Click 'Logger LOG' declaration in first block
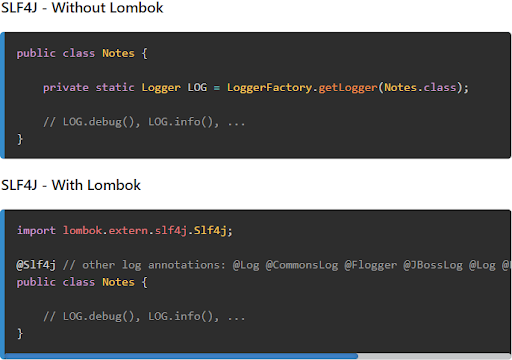Image resolution: width=512 pixels, height=360 pixels. 174,88
